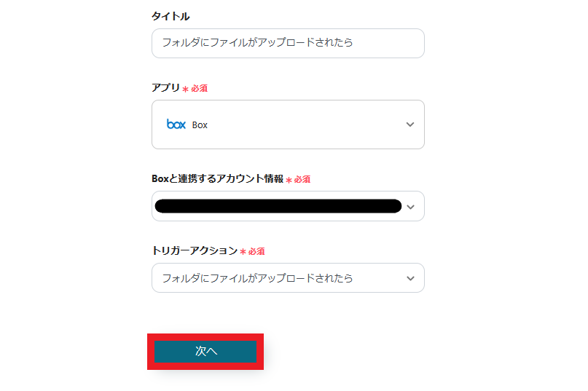Select the trigger value フォルダにファイルがアップロードされたら

[257, 278]
